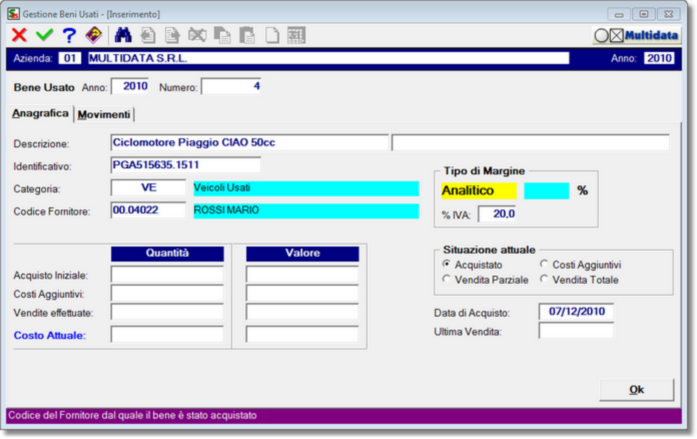
Task: Switch to the Movimenti tab
Action: tap(104, 115)
